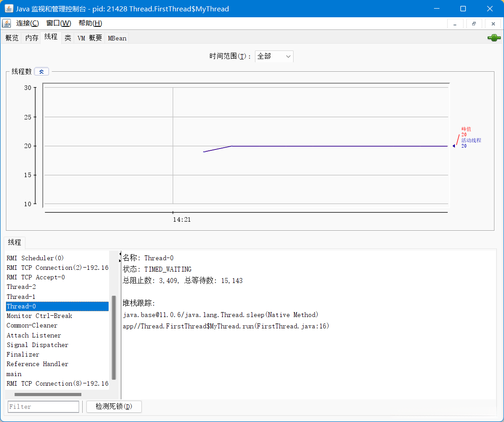504x422 pixels.
Task: Switch to the MBean tab
Action: click(x=117, y=38)
